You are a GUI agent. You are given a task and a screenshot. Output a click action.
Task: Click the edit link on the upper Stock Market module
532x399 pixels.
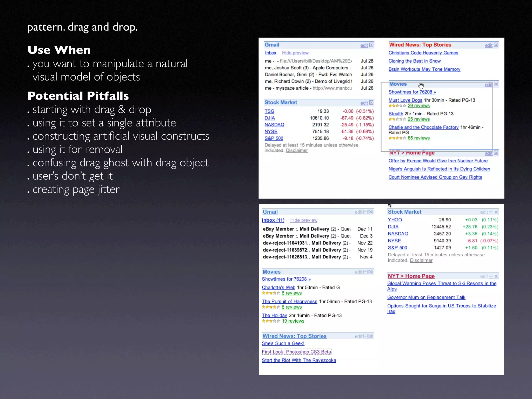tap(364, 103)
